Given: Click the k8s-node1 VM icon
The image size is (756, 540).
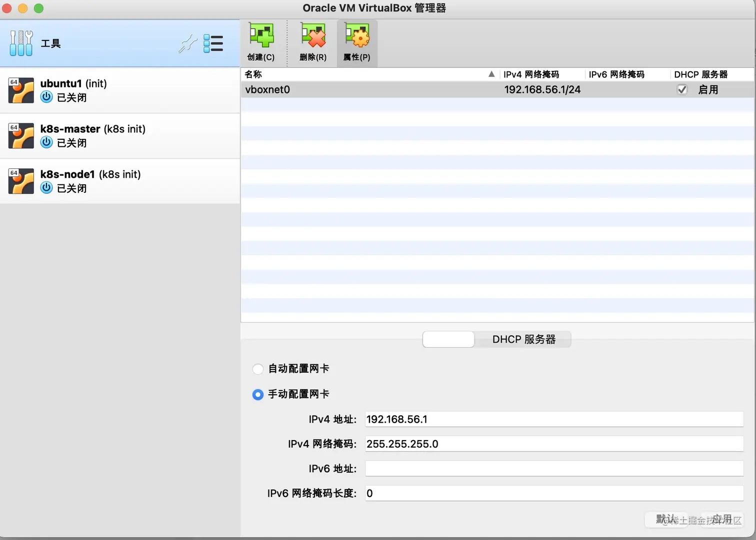Looking at the screenshot, I should pyautogui.click(x=21, y=181).
